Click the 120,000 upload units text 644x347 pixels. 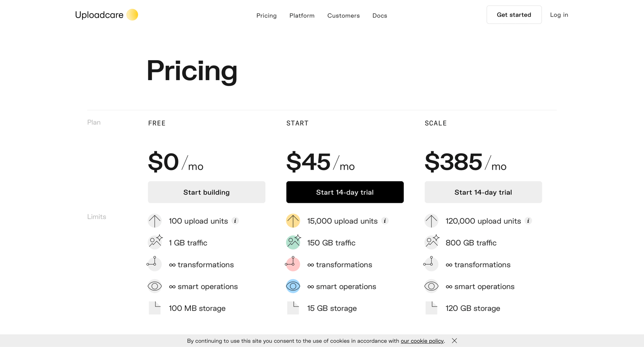(x=483, y=221)
